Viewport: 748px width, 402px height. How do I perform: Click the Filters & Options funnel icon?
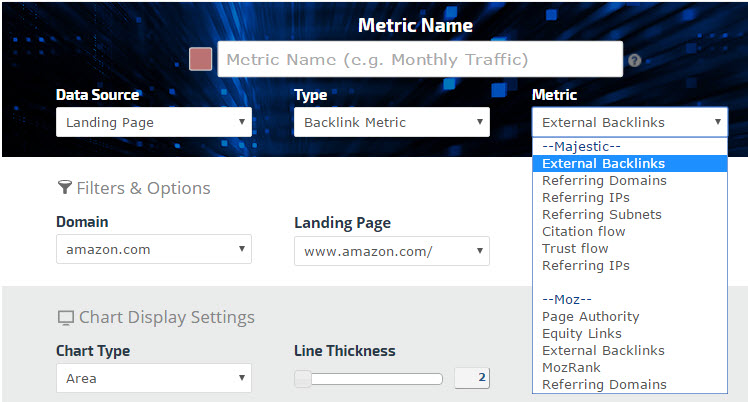click(x=65, y=187)
